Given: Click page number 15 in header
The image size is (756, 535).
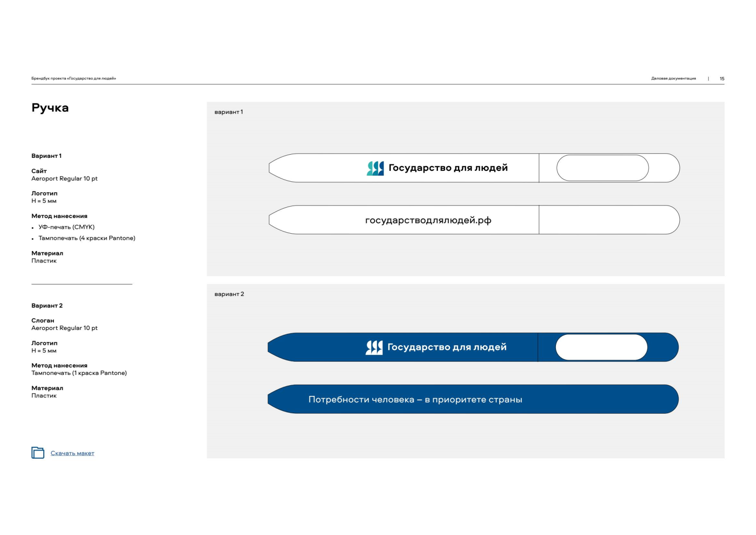Looking at the screenshot, I should (722, 78).
